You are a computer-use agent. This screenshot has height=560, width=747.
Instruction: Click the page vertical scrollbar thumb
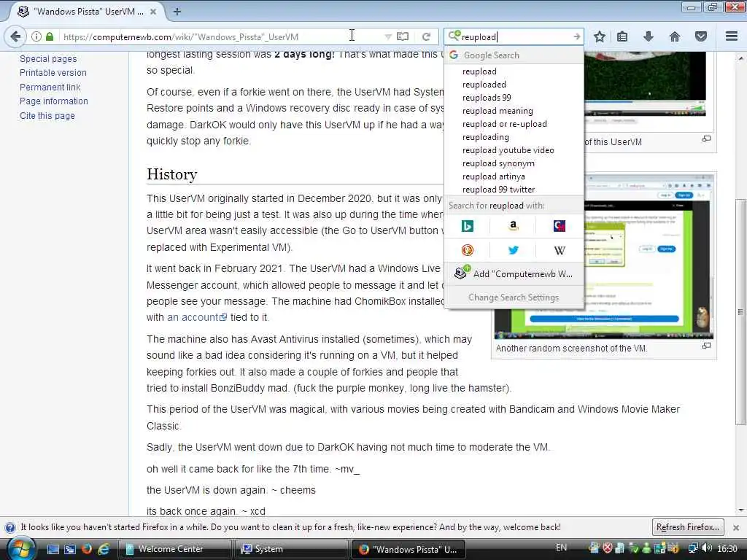(x=740, y=312)
